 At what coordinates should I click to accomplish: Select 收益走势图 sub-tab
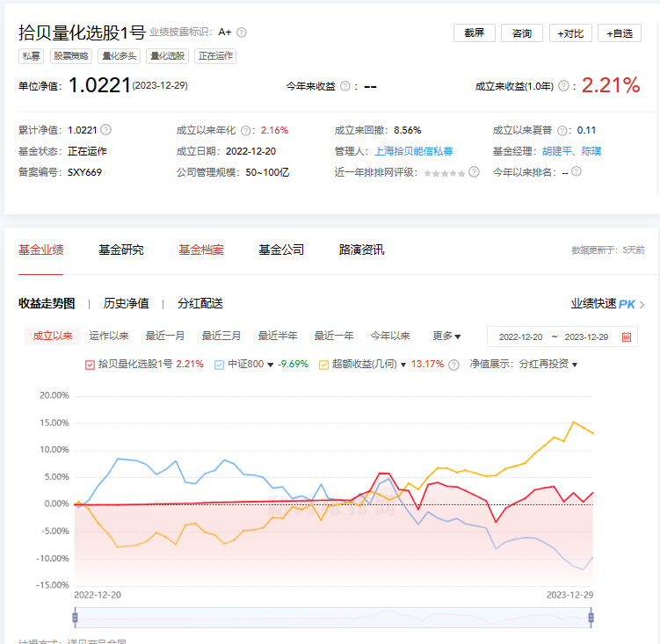pos(47,303)
